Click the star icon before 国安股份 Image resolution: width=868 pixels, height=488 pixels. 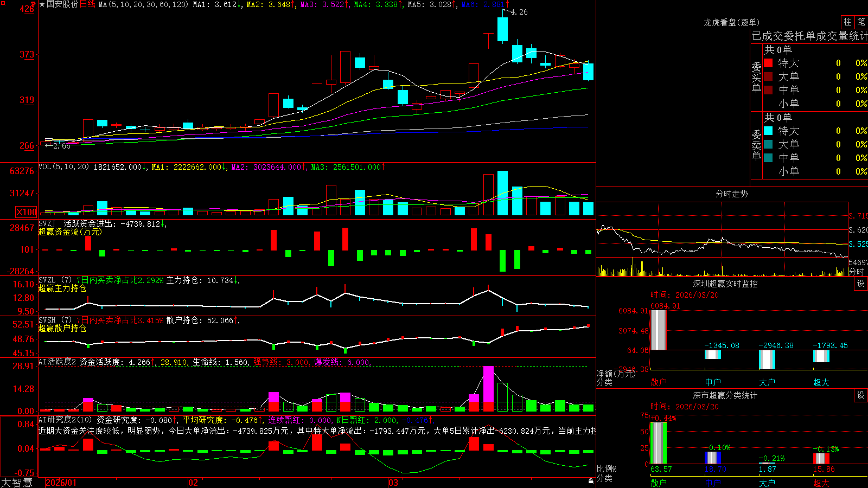pos(42,4)
